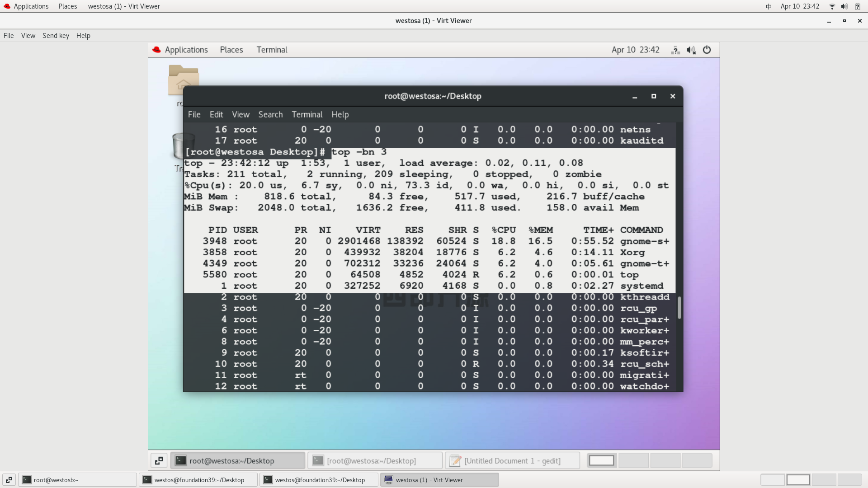Click the MiB Swap line
868x488 pixels.
click(411, 208)
